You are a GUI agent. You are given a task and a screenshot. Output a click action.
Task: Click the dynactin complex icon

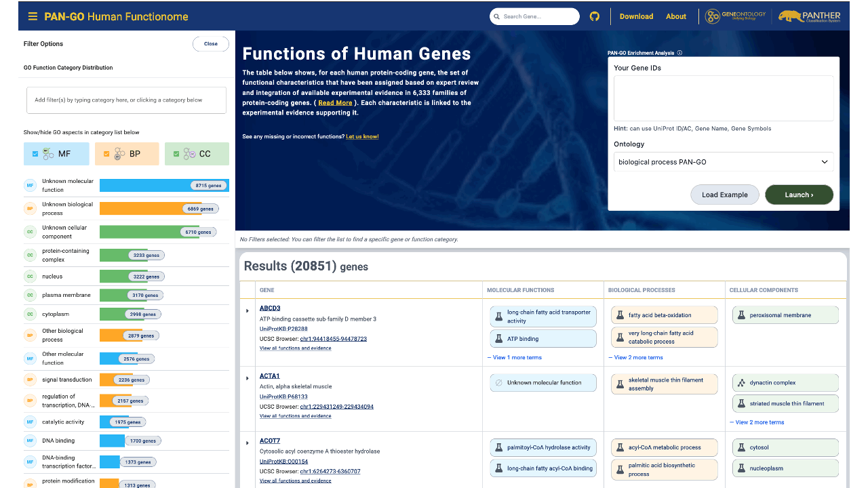pos(742,383)
